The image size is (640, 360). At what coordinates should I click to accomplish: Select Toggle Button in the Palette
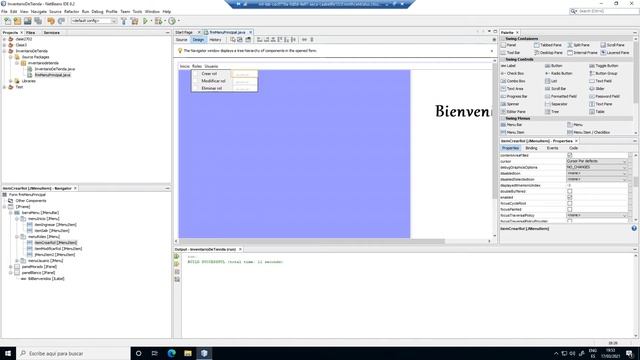[x=604, y=66]
